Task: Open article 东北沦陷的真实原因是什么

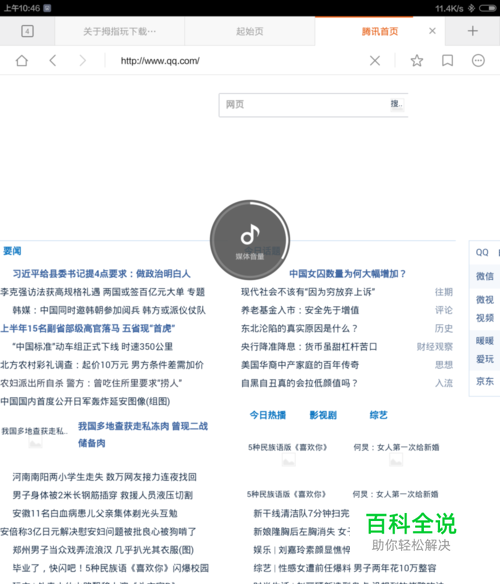Action: [299, 328]
